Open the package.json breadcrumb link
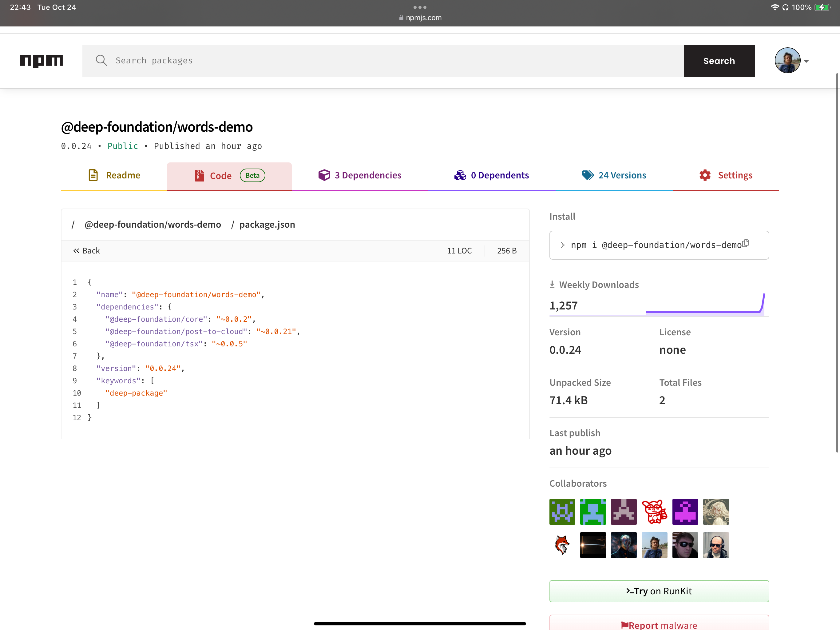Image resolution: width=840 pixels, height=630 pixels. coord(267,224)
